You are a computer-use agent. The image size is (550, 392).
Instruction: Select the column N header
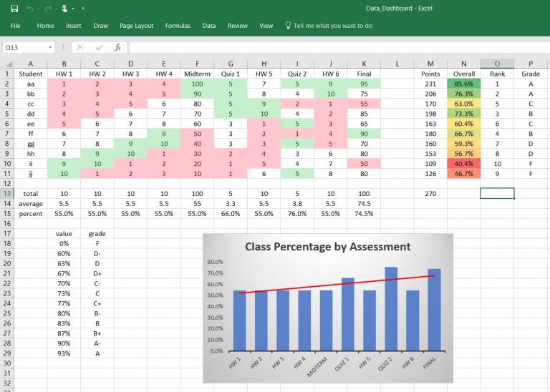tap(464, 63)
